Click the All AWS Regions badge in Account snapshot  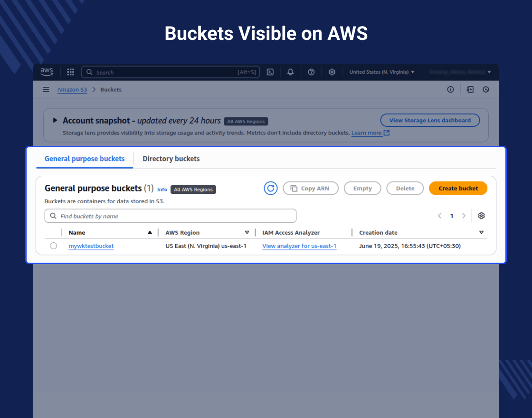coord(246,122)
